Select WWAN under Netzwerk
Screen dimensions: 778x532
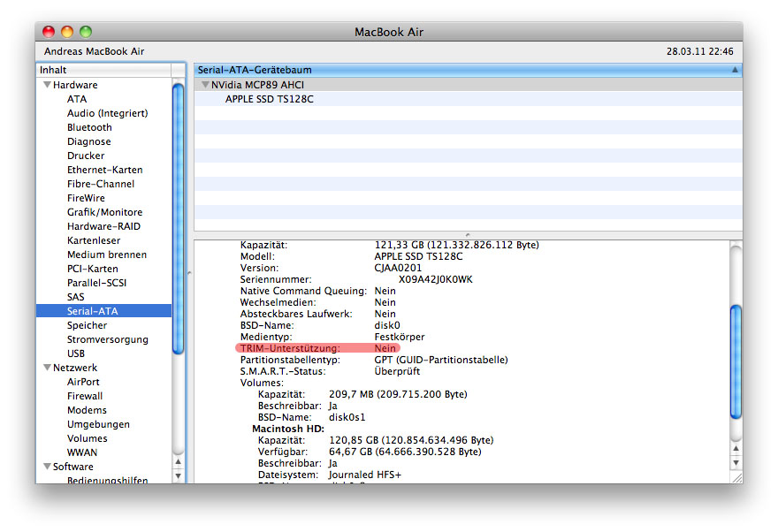coord(82,452)
